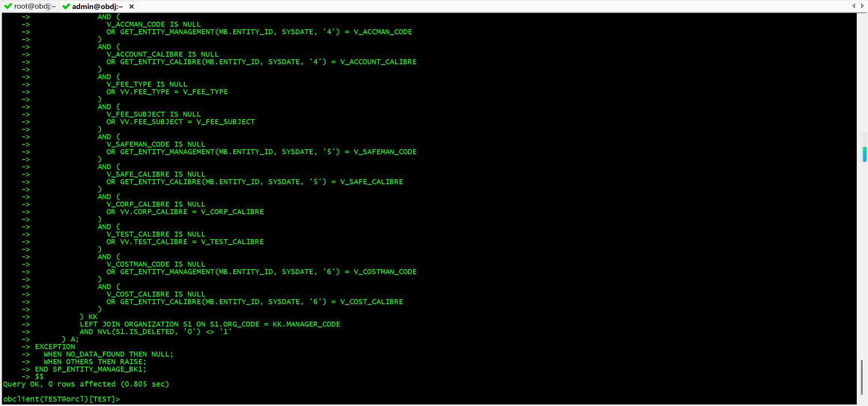Click the blue scrollbar position marker
The height and width of the screenshot is (406, 868).
click(x=865, y=154)
